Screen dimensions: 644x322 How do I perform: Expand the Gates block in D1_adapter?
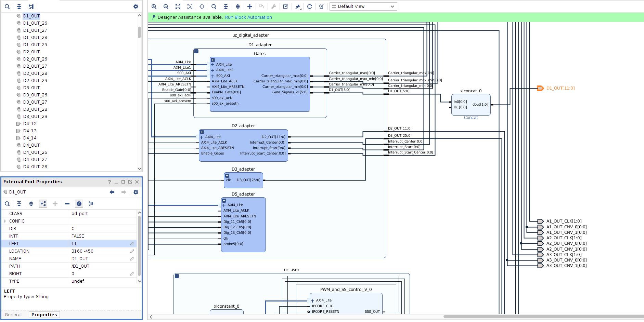click(x=213, y=60)
